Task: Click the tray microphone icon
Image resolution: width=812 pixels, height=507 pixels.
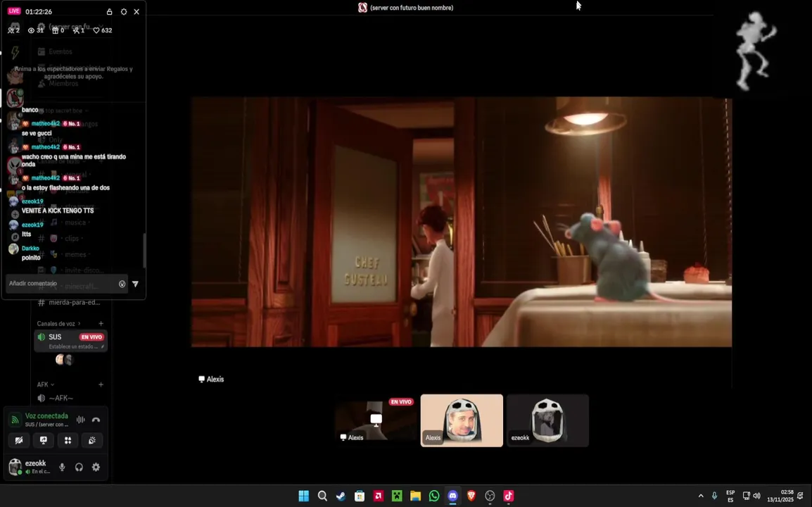Action: (715, 496)
